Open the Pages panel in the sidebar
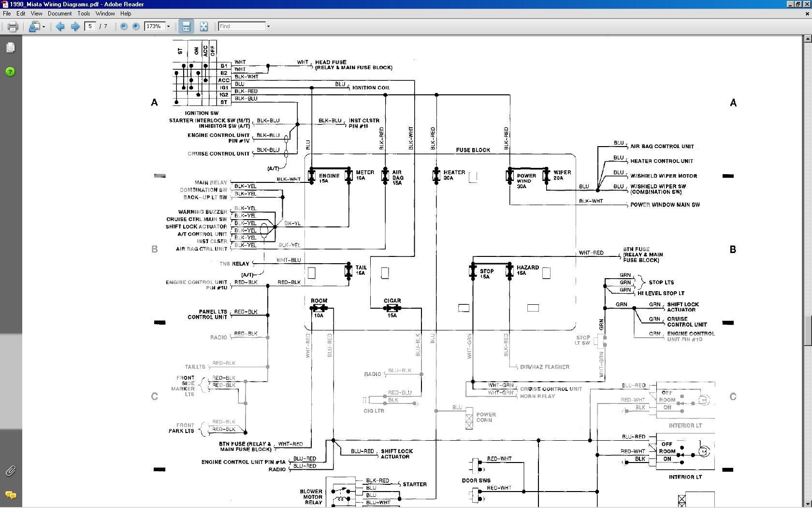The width and height of the screenshot is (812, 508). pyautogui.click(x=11, y=47)
